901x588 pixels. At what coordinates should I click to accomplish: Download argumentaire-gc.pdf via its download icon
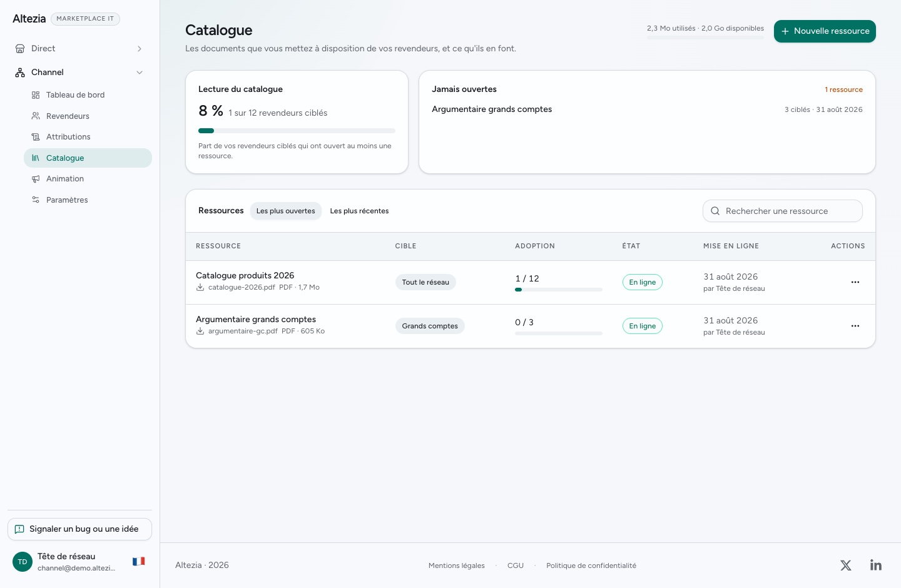[x=200, y=332]
